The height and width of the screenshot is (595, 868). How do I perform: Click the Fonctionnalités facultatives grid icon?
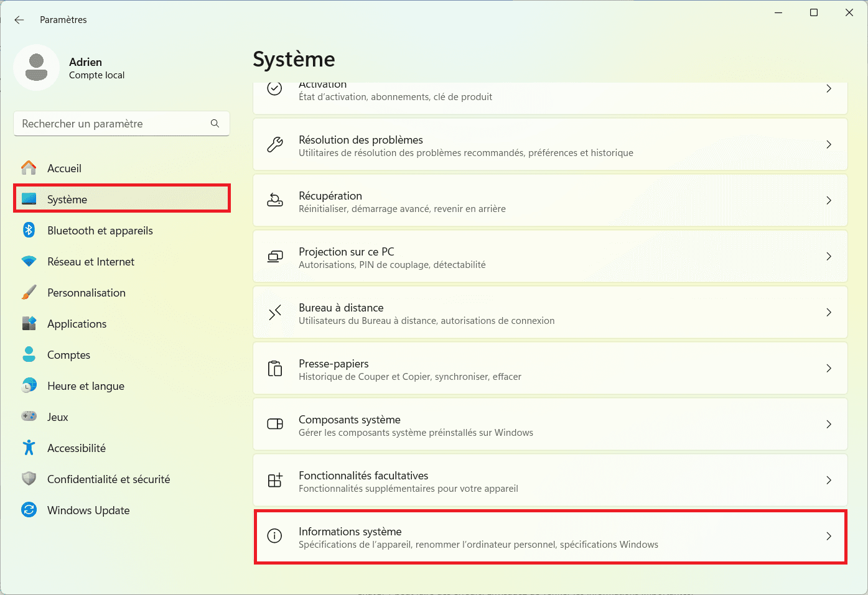point(274,480)
